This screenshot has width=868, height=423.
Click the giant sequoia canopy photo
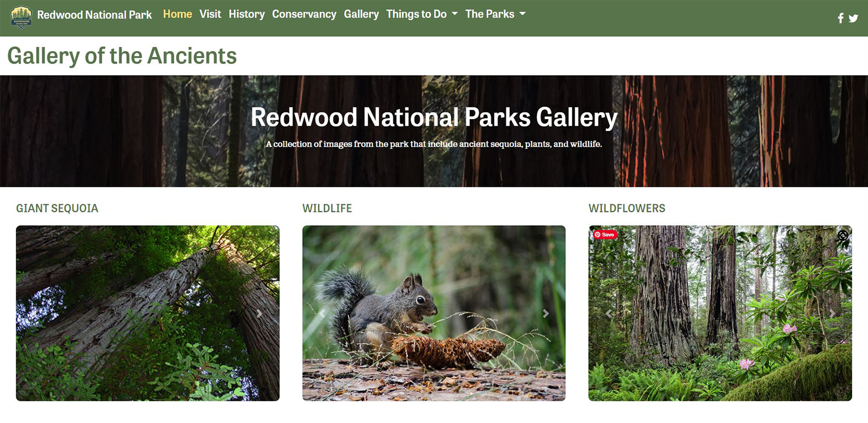[x=148, y=313]
